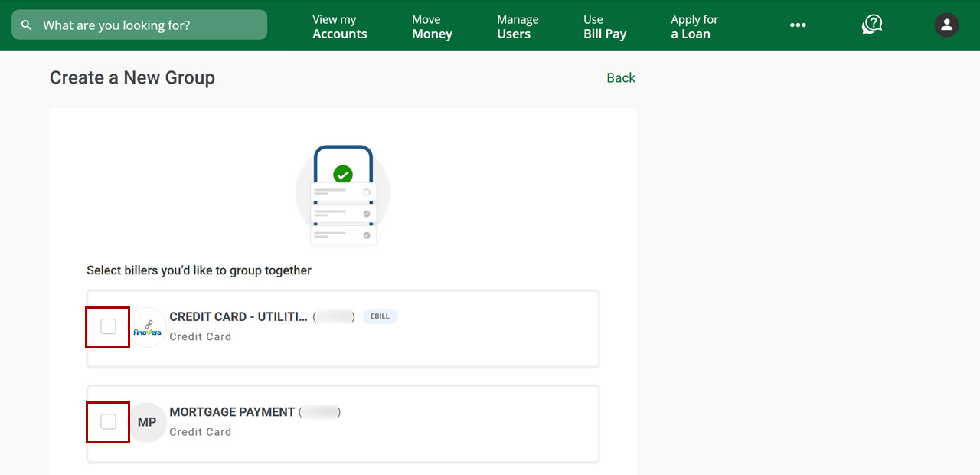Screen dimensions: 980x475
Task: Open the help chat bubble icon
Action: 872,25
